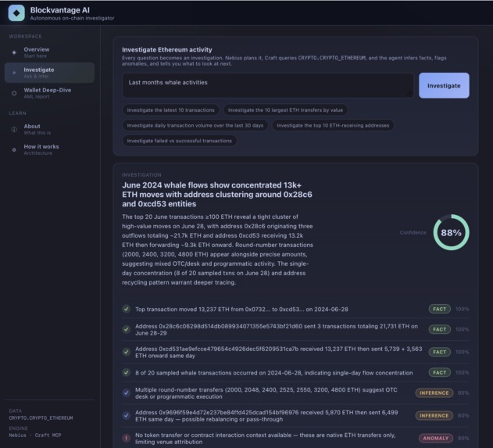The height and width of the screenshot is (448, 493).
Task: Click INFERENCE badge on 'Address 0x9696f59e...' row
Action: pos(434,416)
